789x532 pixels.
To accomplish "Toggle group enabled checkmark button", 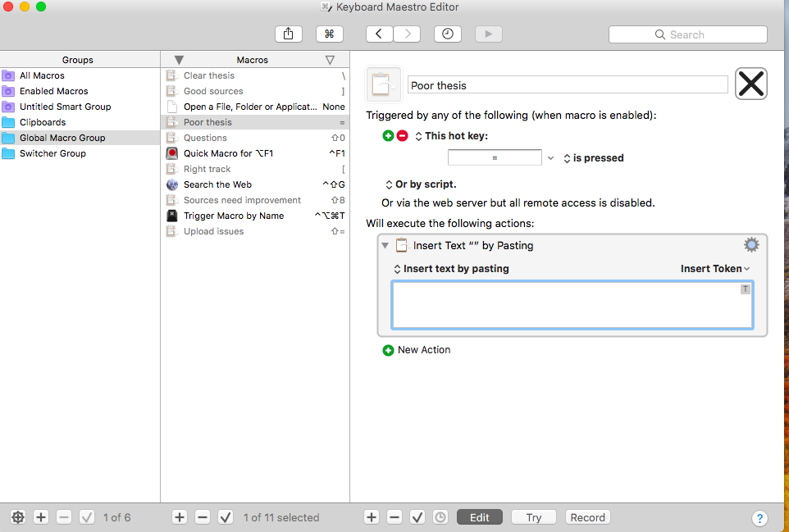I will (87, 517).
